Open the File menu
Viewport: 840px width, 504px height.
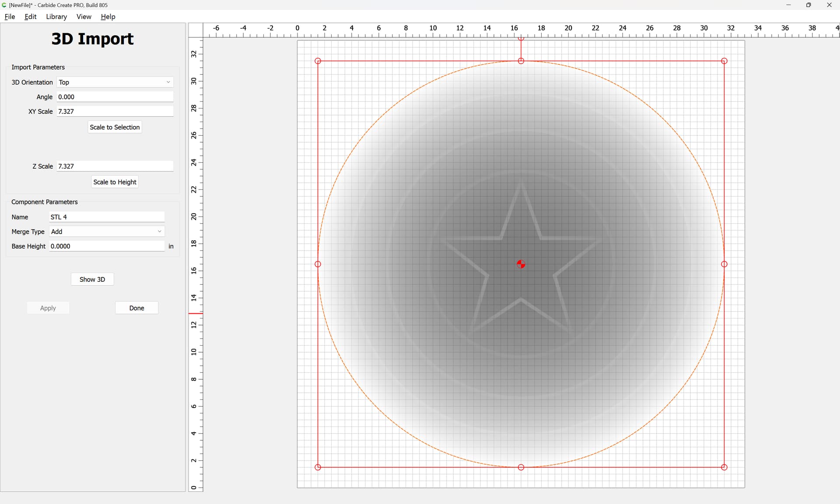10,17
